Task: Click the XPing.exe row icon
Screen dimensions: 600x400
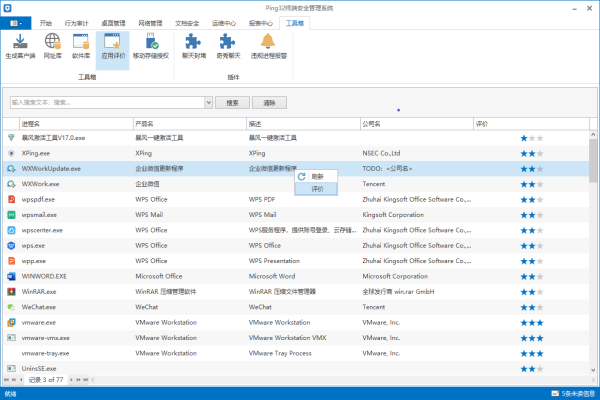Action: coord(11,153)
